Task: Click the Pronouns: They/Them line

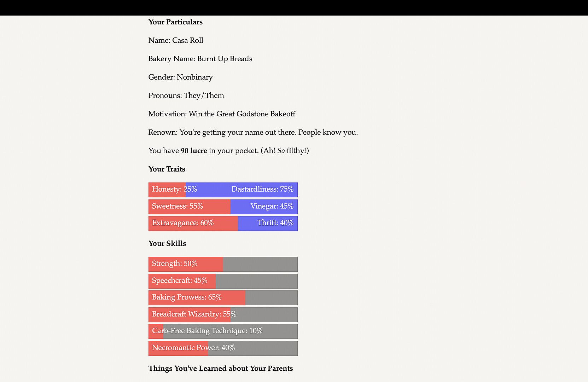Action: pyautogui.click(x=186, y=95)
